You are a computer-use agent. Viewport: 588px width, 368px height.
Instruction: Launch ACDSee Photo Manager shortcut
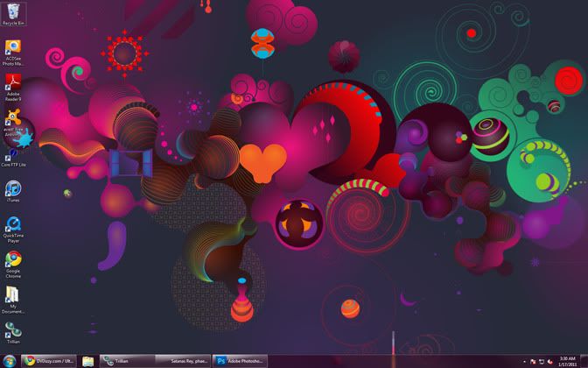pyautogui.click(x=13, y=49)
